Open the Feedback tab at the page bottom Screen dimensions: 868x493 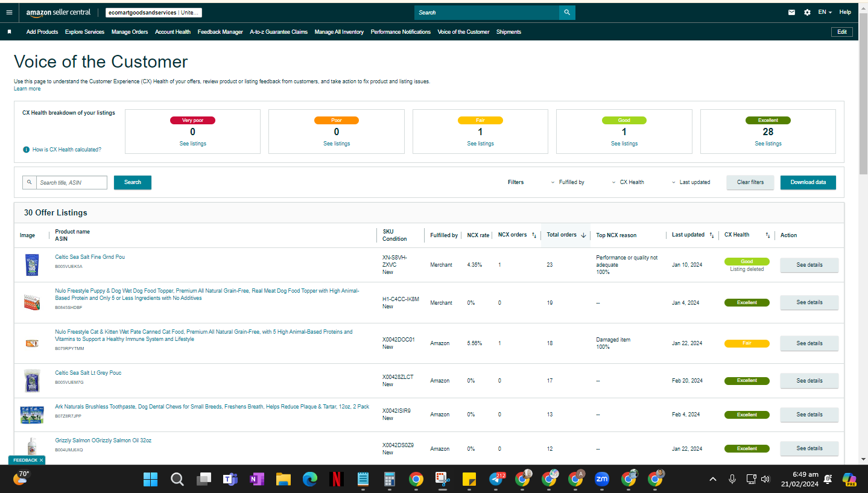pyautogui.click(x=25, y=460)
